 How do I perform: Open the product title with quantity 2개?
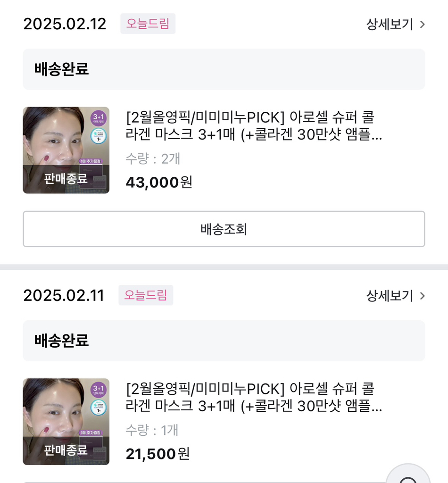254,125
